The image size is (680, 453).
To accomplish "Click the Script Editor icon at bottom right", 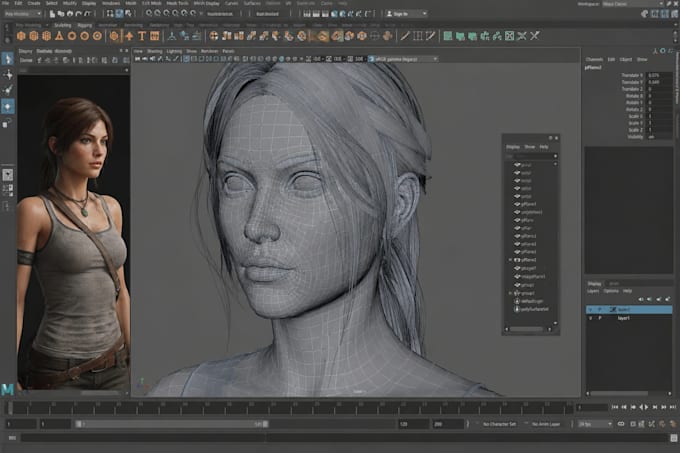I will 673,438.
